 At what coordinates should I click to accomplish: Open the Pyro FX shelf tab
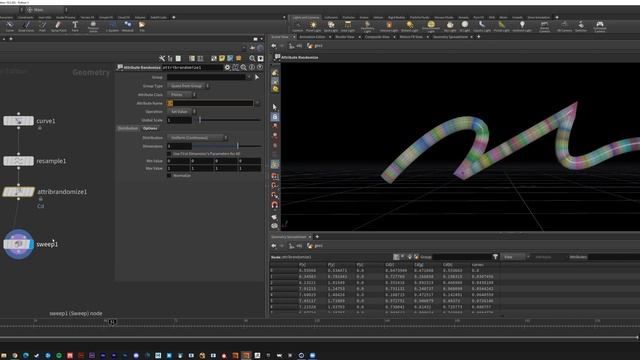coord(478,18)
